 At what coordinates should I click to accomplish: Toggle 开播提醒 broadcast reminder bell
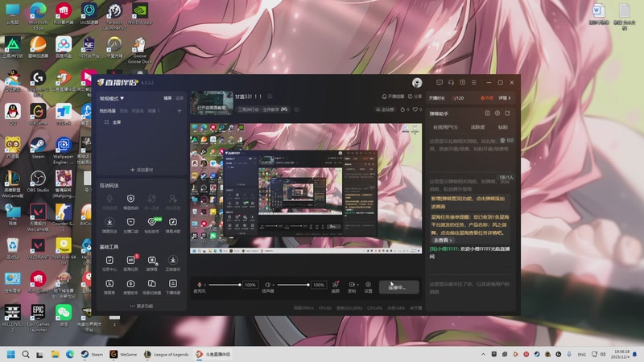point(393,97)
